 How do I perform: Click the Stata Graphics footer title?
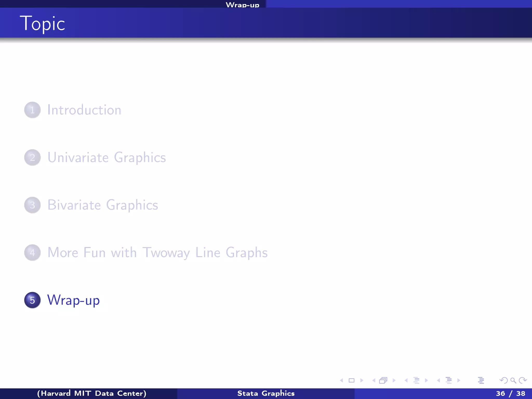pos(266,394)
